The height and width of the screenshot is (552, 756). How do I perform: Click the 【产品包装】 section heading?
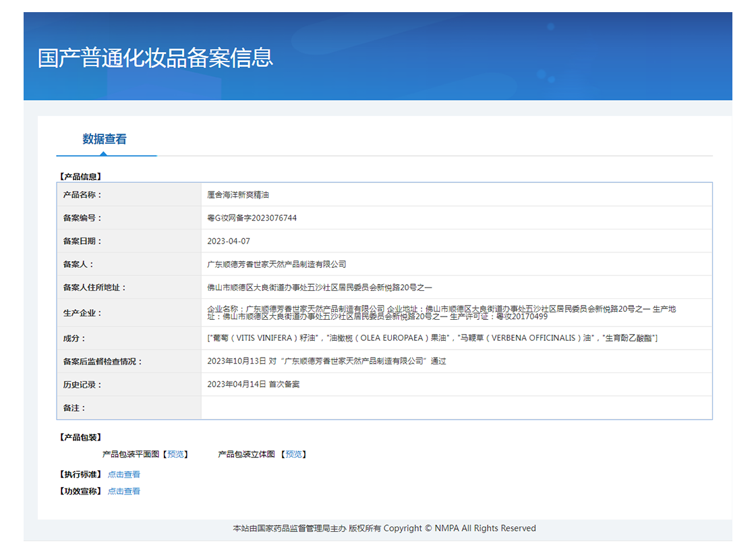[x=80, y=437]
